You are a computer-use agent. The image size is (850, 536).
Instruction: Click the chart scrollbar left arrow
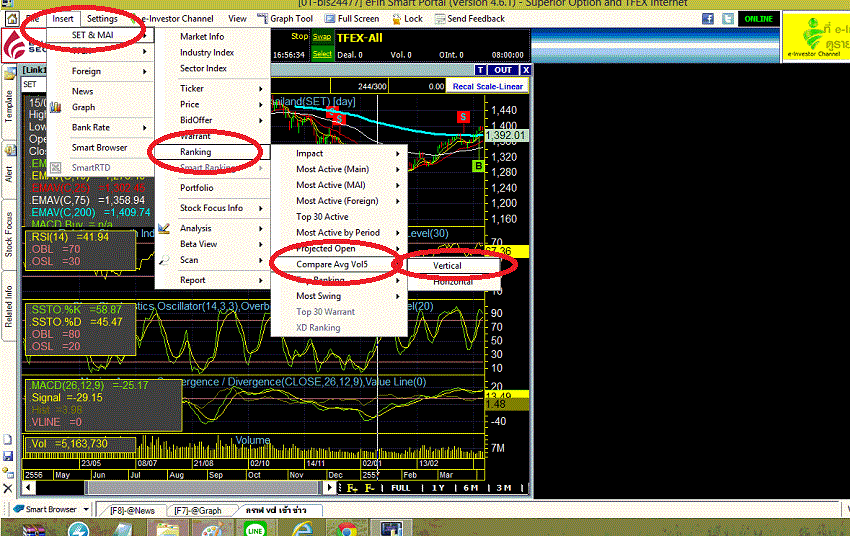click(28, 487)
